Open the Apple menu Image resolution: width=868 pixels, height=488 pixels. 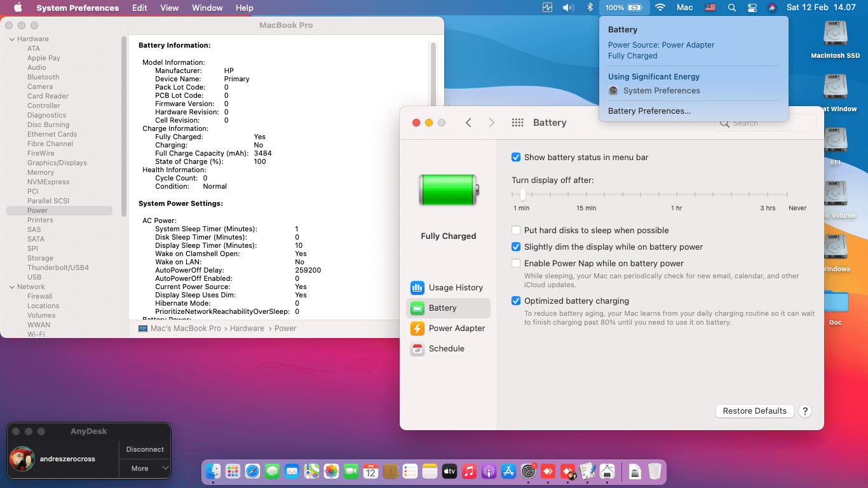coord(18,8)
